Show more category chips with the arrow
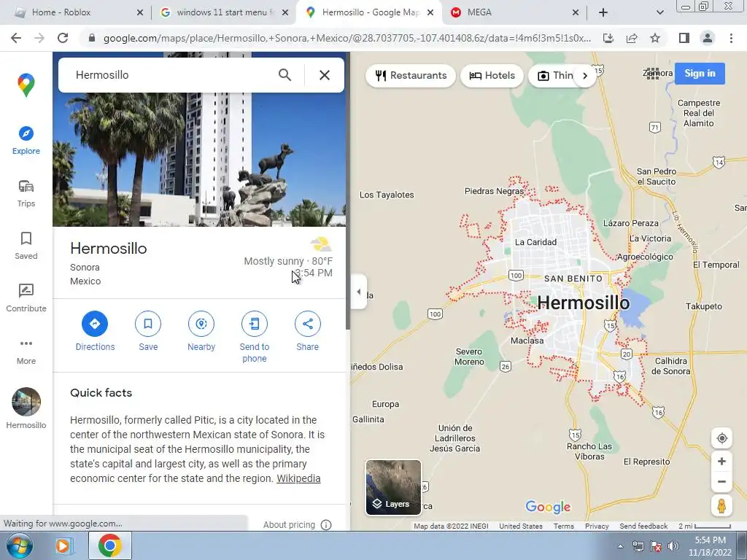Image resolution: width=747 pixels, height=560 pixels. pyautogui.click(x=585, y=75)
